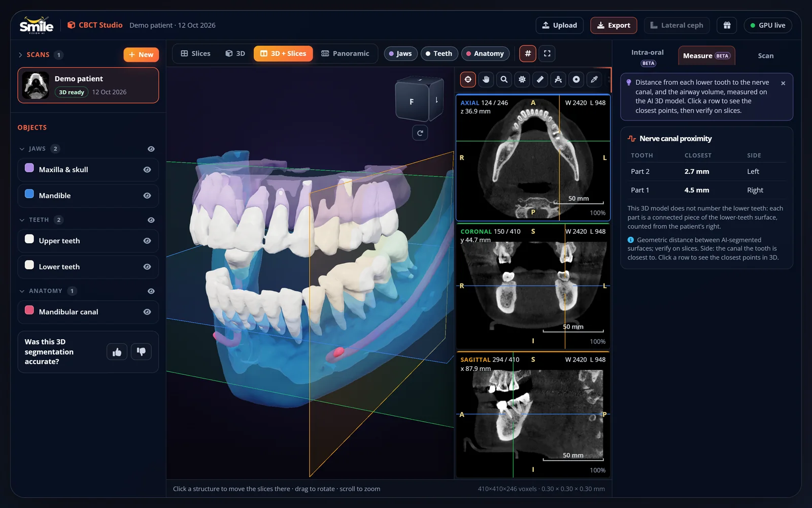The height and width of the screenshot is (508, 812).
Task: Switch to Slices view tab
Action: click(195, 53)
